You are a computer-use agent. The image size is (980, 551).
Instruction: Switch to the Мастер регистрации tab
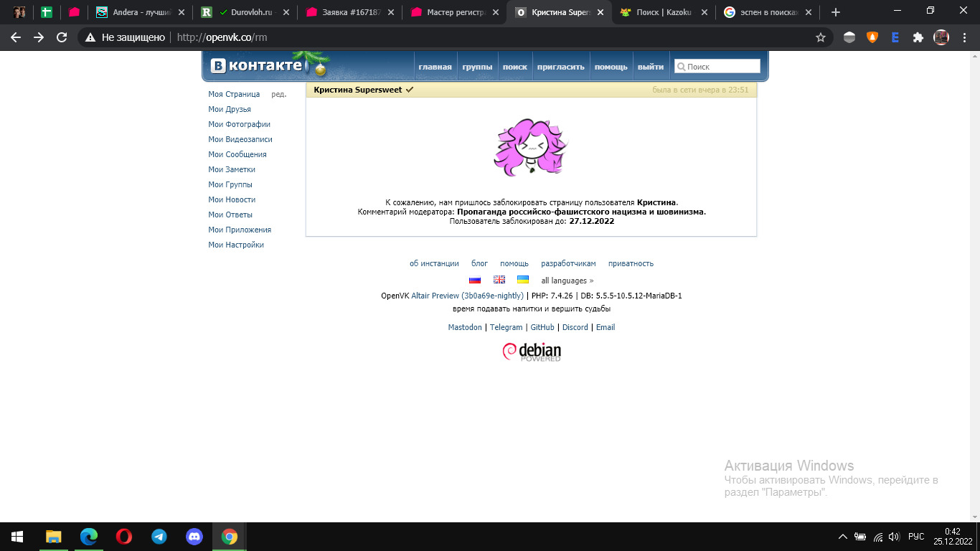456,12
